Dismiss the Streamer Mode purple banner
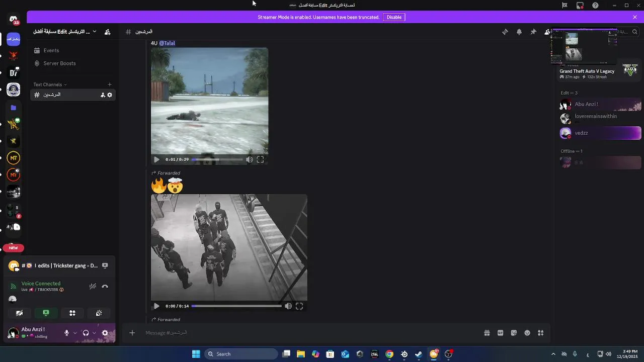644x362 pixels. pyautogui.click(x=635, y=17)
